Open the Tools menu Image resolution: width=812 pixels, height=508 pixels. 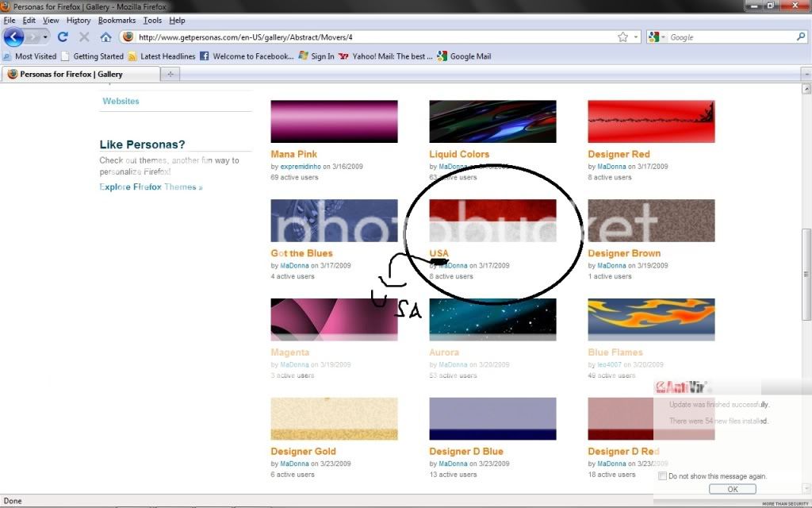pos(152,20)
